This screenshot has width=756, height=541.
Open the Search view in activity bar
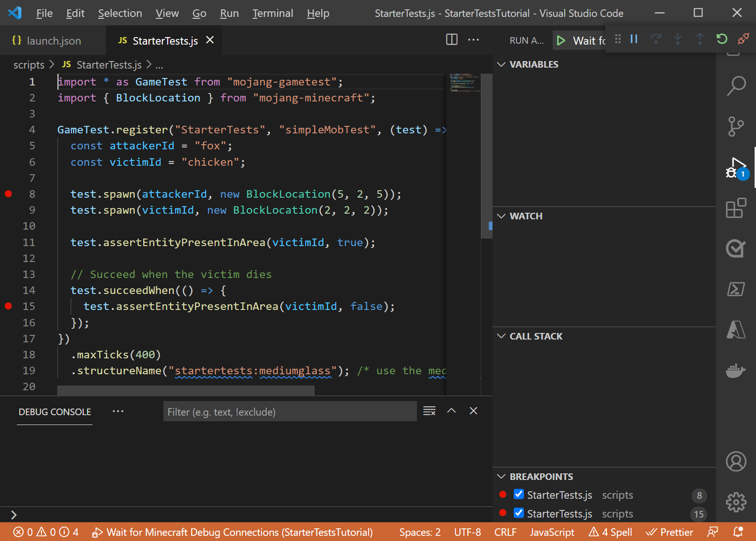pyautogui.click(x=736, y=86)
